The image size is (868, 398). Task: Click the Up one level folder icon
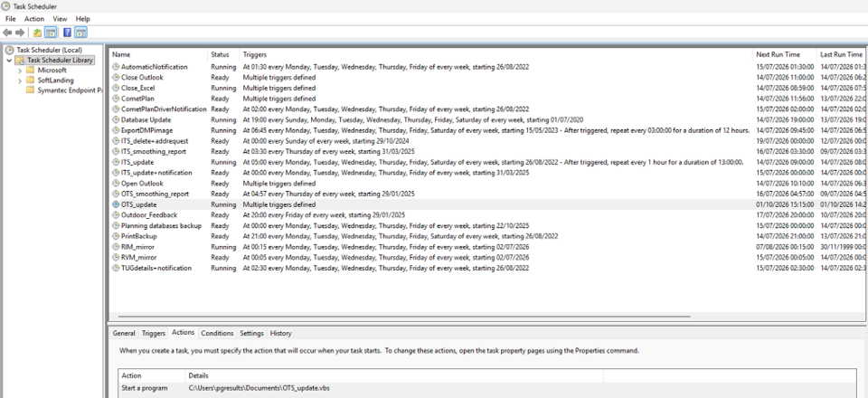tap(37, 33)
